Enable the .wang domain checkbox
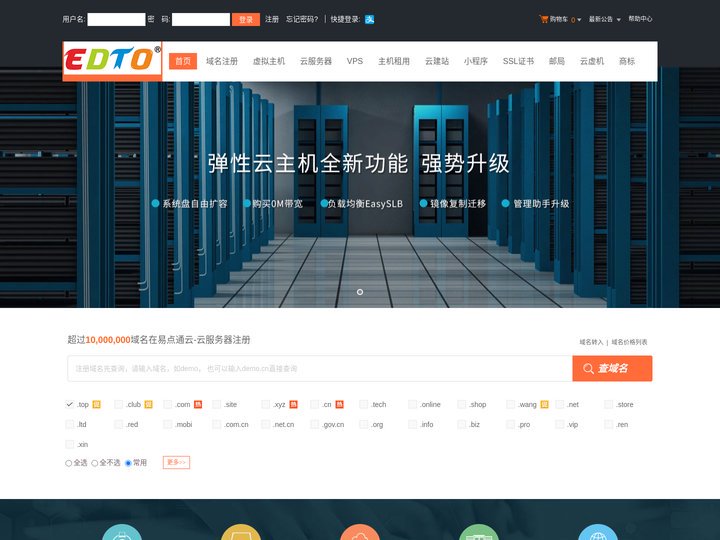 point(510,405)
